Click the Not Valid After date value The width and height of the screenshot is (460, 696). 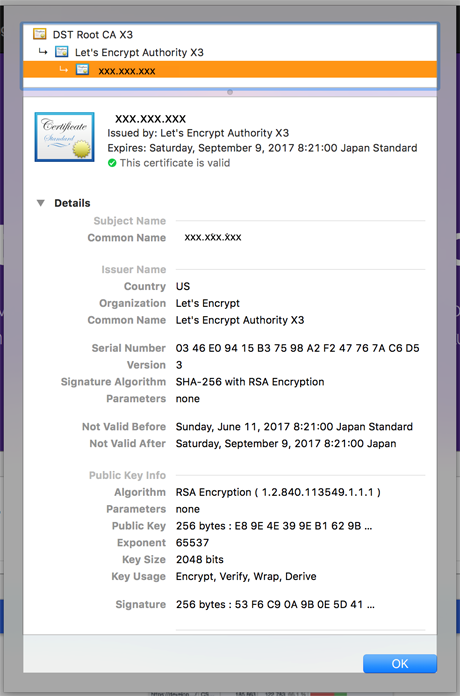[x=286, y=443]
